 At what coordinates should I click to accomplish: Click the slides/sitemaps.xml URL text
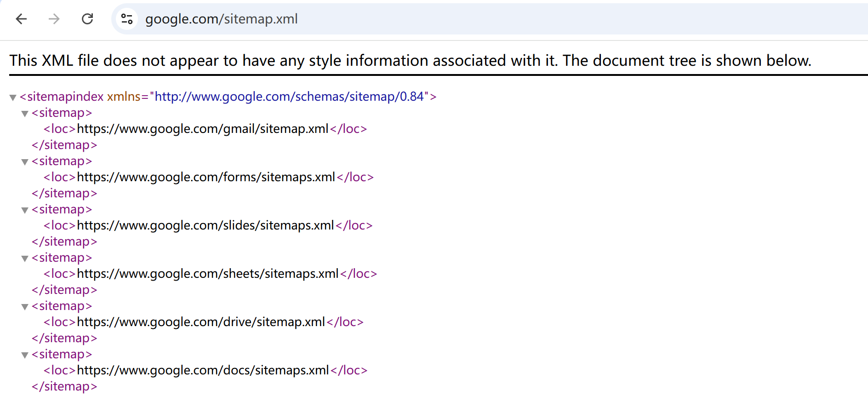pyautogui.click(x=206, y=225)
